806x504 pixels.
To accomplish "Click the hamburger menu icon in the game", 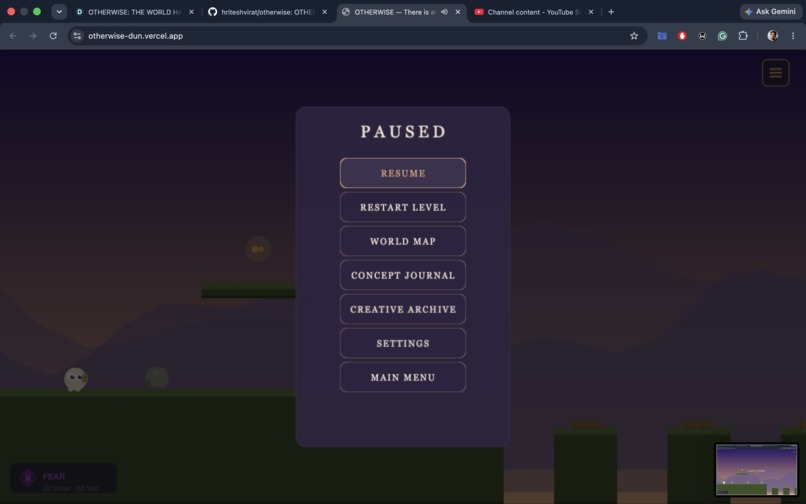I will (x=775, y=73).
